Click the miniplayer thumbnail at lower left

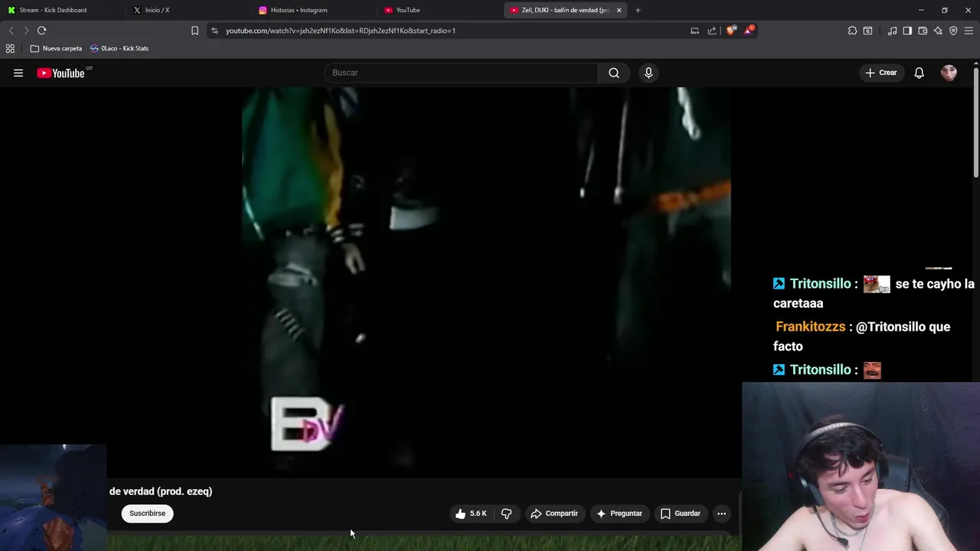(x=53, y=497)
